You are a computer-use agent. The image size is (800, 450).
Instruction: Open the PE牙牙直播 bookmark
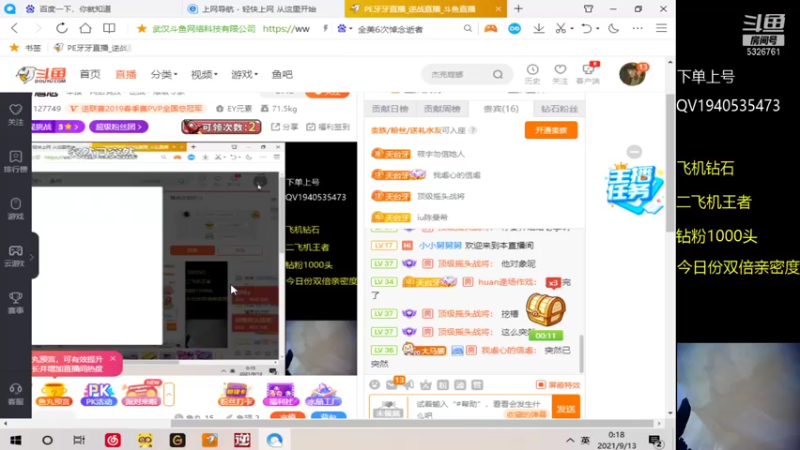92,47
